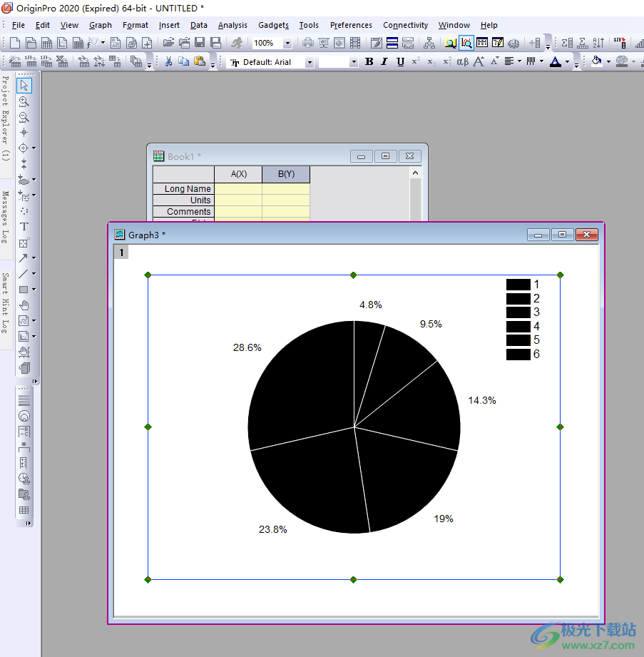Toggle underline text formatting
644x657 pixels.
coord(400,62)
